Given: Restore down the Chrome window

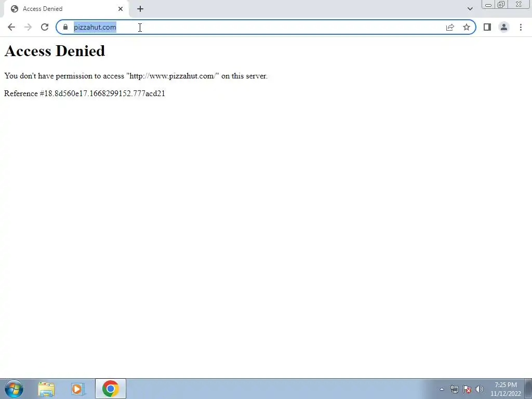Looking at the screenshot, I should [x=501, y=4].
